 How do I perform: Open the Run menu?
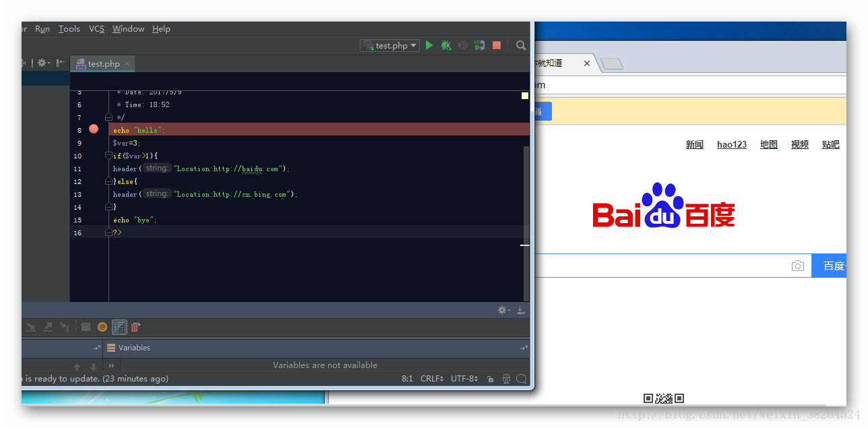pyautogui.click(x=42, y=29)
